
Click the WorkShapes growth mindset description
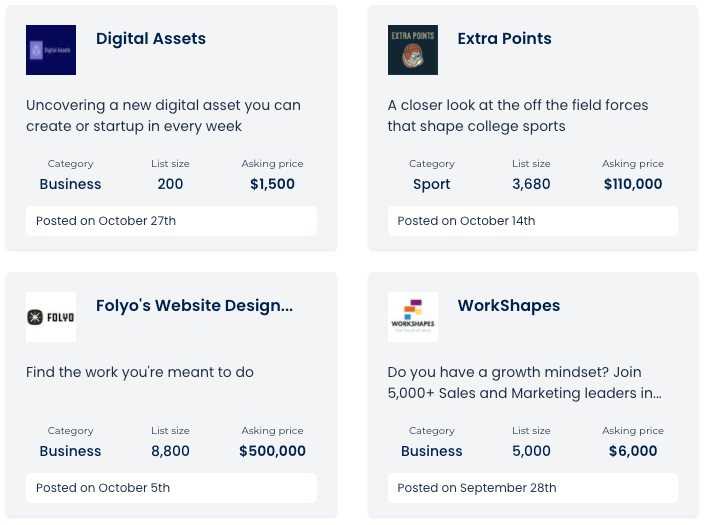524,383
